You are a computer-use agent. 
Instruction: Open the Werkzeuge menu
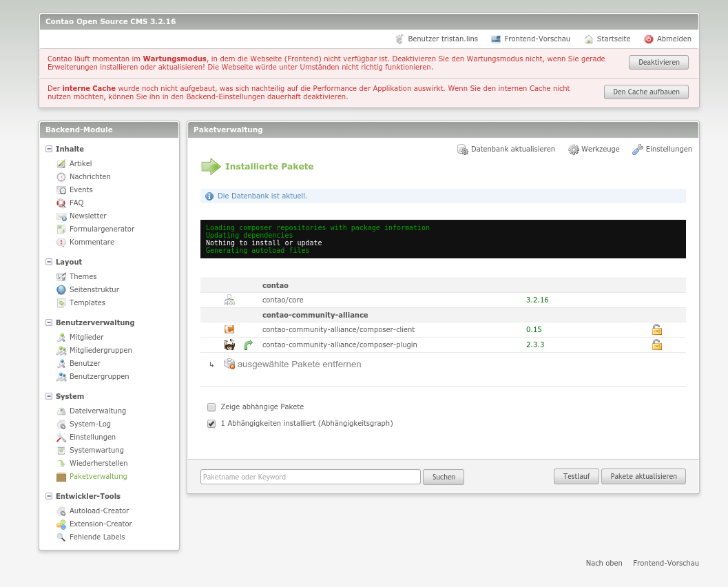coord(594,149)
